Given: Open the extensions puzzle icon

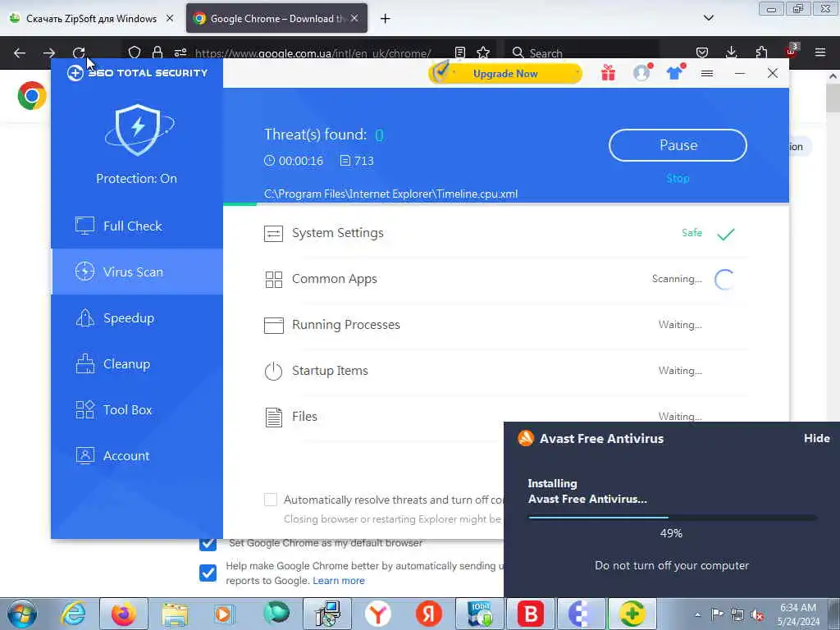Looking at the screenshot, I should (761, 52).
